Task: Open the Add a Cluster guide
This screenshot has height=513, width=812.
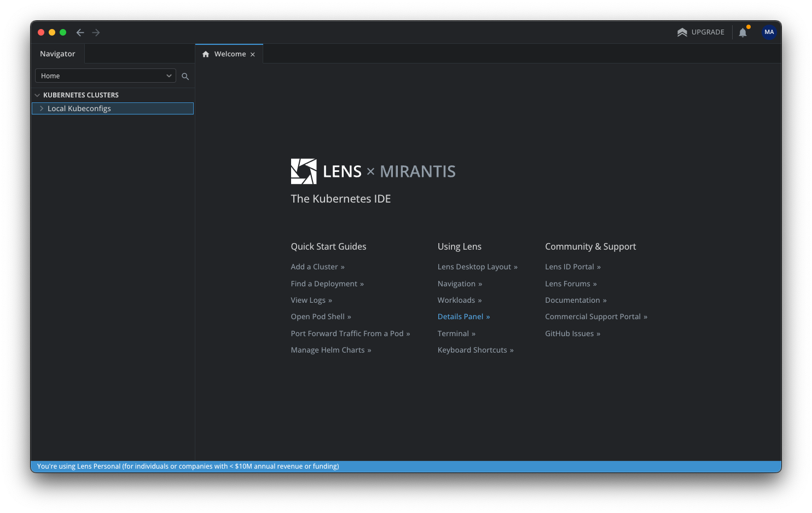Action: point(318,267)
